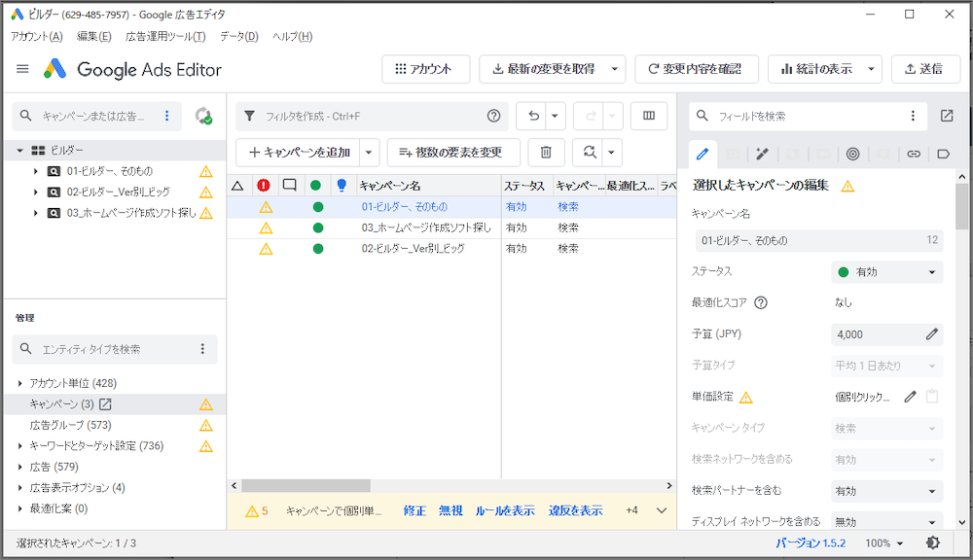The width and height of the screenshot is (973, 560).
Task: Open the magic wand tab in edit panel
Action: pyautogui.click(x=762, y=154)
